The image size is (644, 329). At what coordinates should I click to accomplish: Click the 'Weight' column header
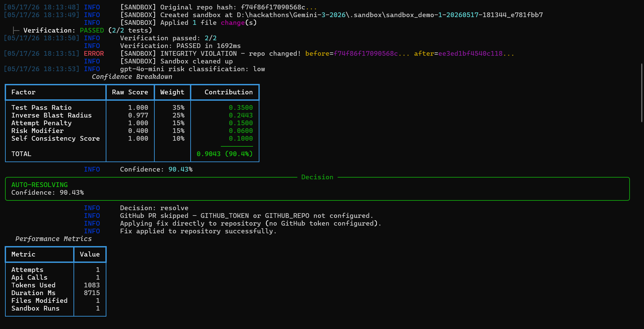click(172, 92)
